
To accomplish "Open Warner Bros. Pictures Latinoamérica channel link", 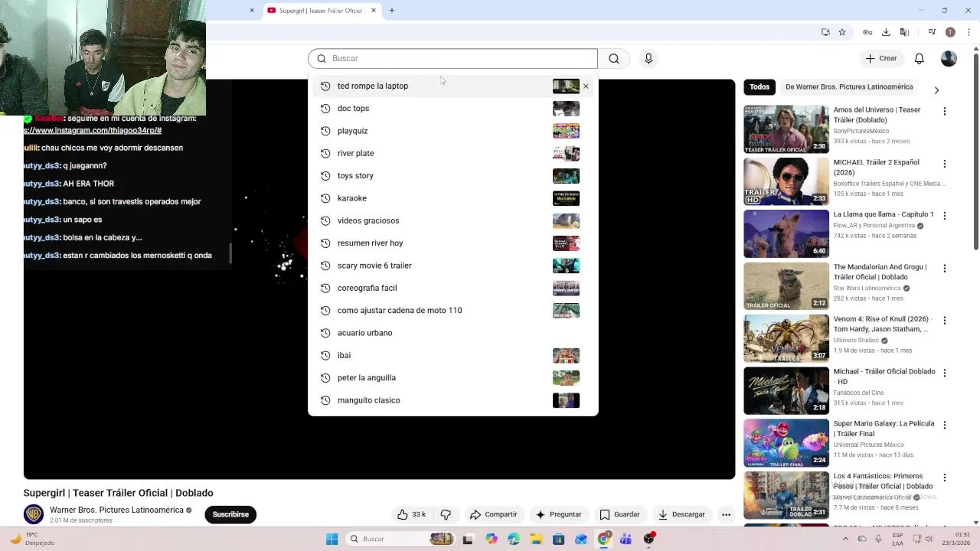I will (x=116, y=510).
